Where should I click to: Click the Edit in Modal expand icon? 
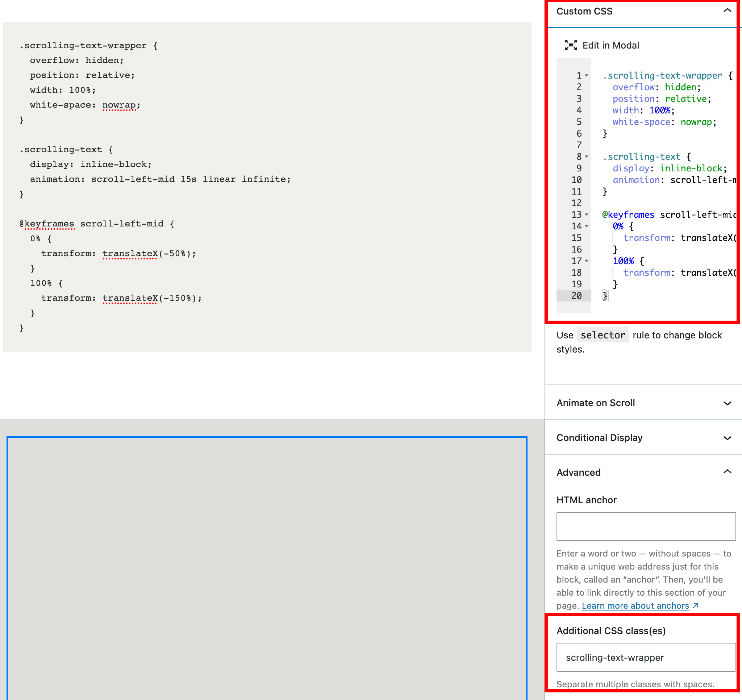point(571,45)
